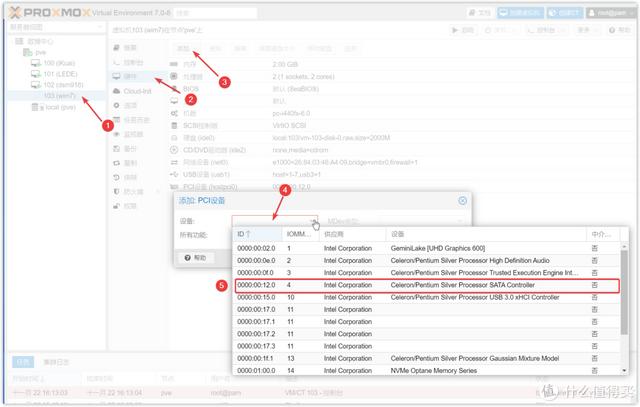Select VM 103 in the resource tree
Screen dimensions: 640x407
pyautogui.click(x=60, y=96)
